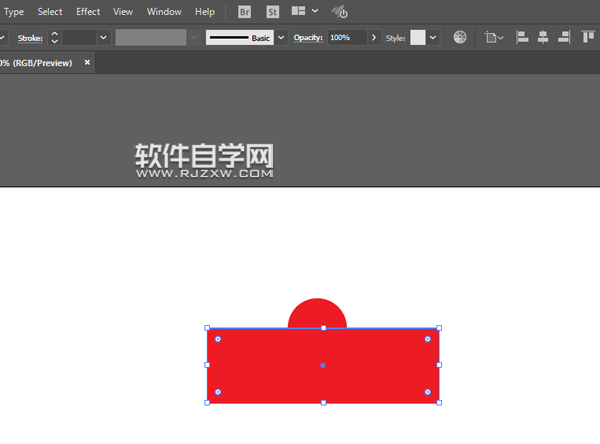Click the stroke weight input field
The height and width of the screenshot is (444, 600).
coord(79,38)
